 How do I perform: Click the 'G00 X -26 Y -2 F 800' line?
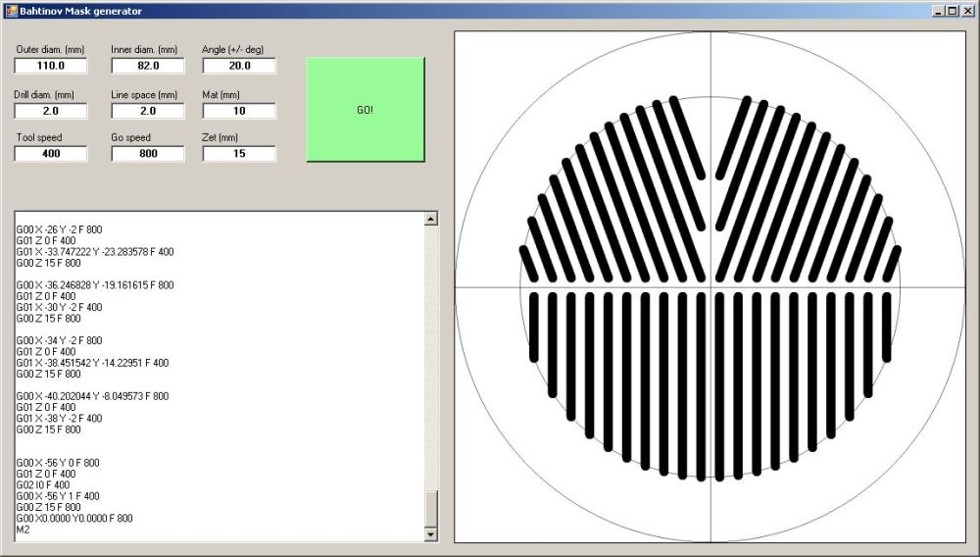click(60, 229)
